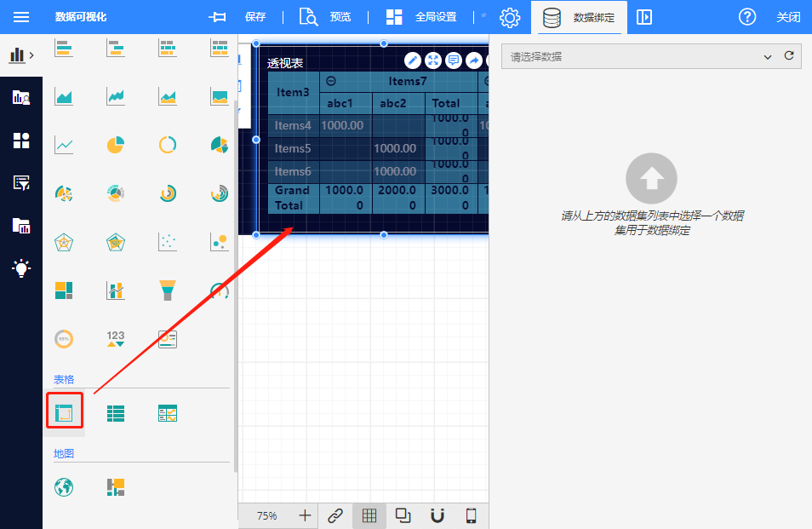Pick the pie chart icon
The height and width of the screenshot is (529, 812).
(116, 145)
